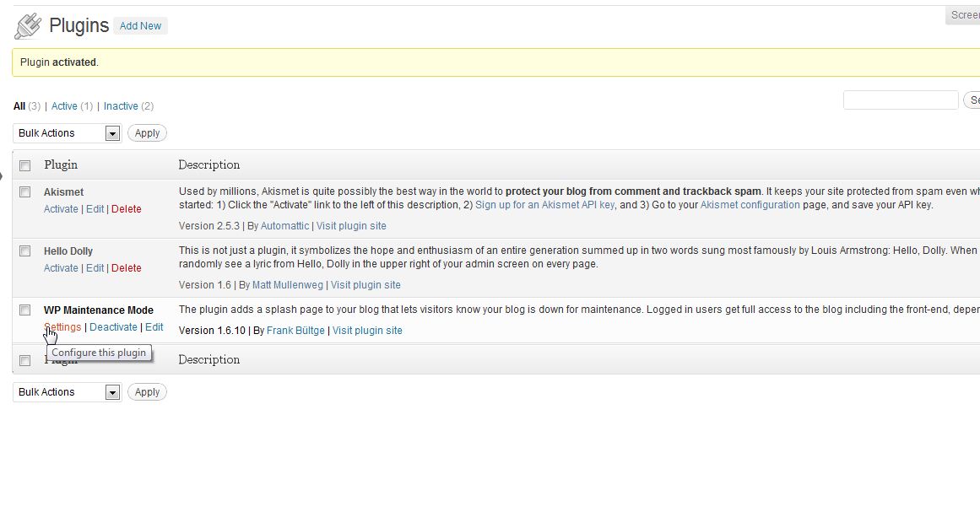Open WP Maintenance Mode Settings link

tap(62, 327)
